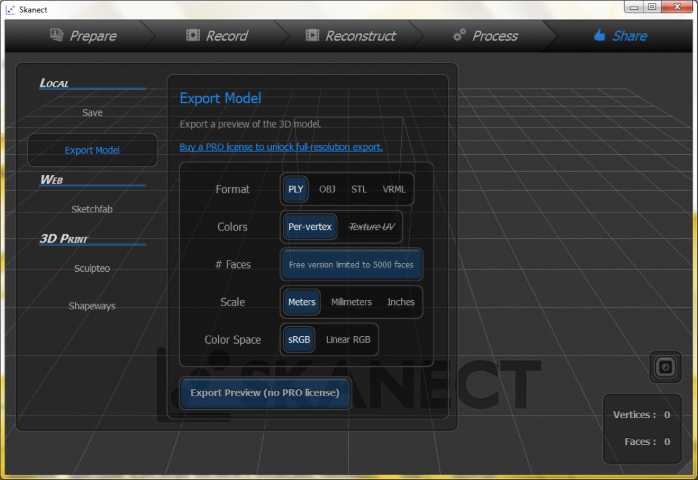Set scale to Inches

(x=401, y=302)
